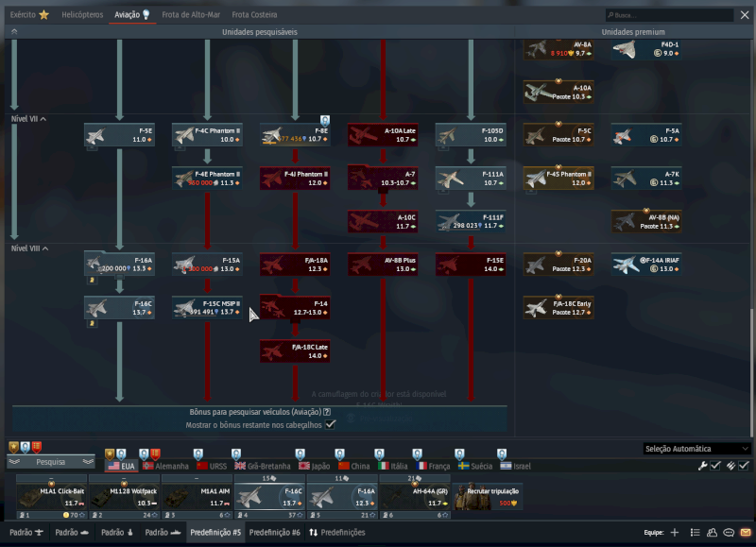Select the A-10A Late aircraft card
This screenshot has height=547, width=756.
382,134
